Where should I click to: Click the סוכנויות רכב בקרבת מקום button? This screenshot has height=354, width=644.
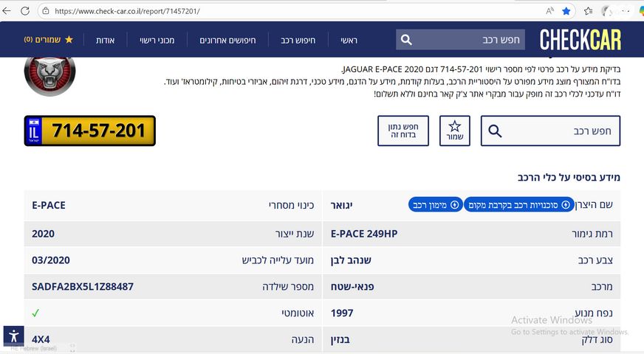point(518,205)
